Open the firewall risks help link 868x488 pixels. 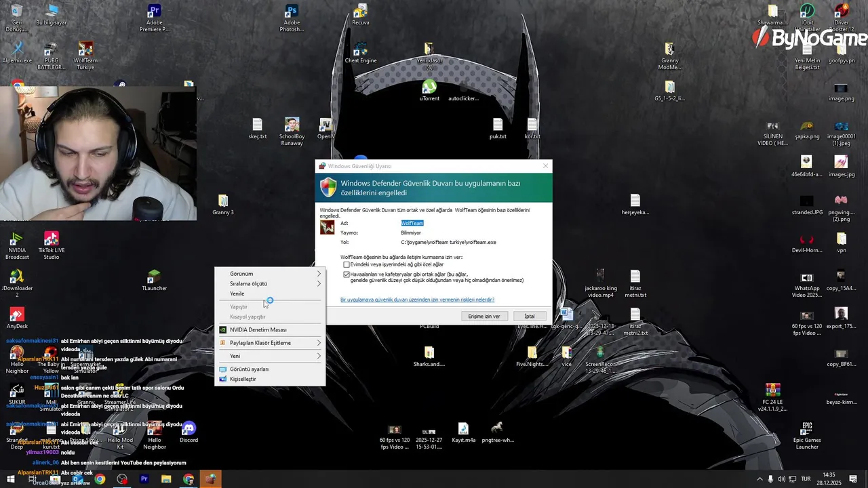(417, 300)
